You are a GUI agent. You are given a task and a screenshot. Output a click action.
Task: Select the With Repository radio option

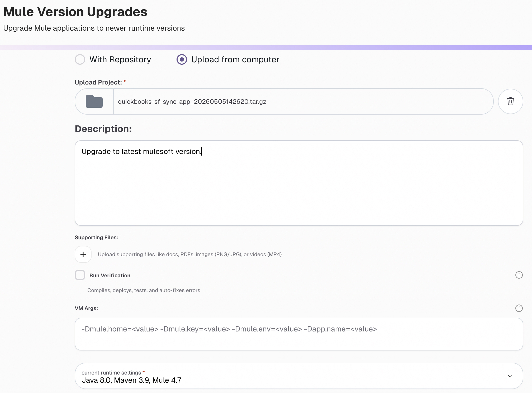coord(80,59)
